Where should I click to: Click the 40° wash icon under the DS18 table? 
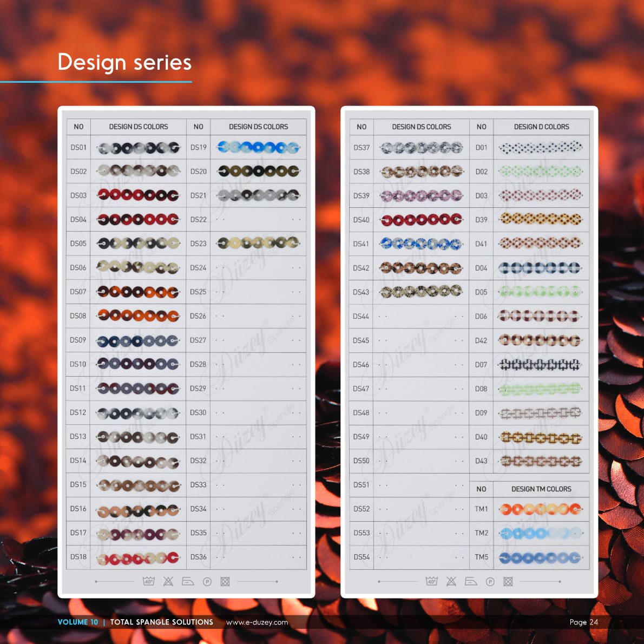click(x=148, y=581)
